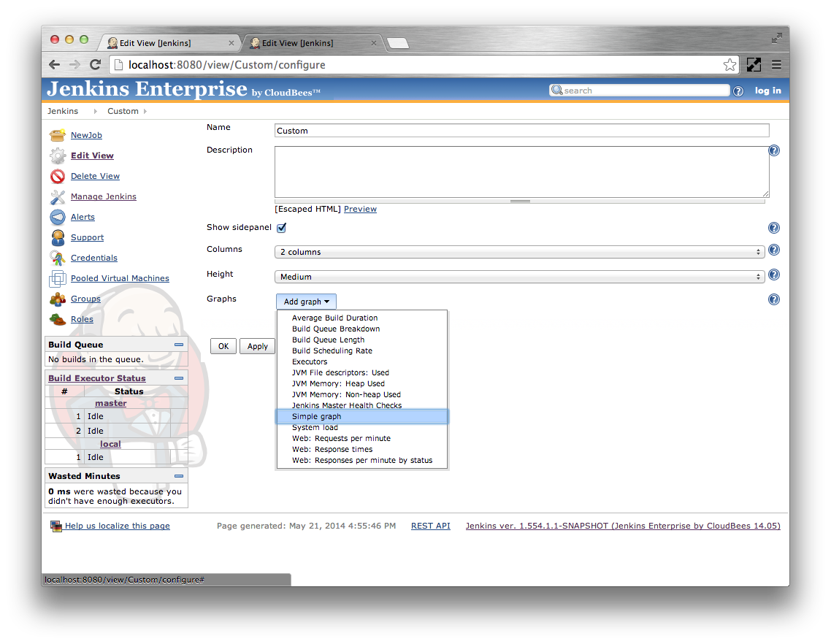Click the browser extension icon beside star
The image size is (831, 644).
pos(754,65)
